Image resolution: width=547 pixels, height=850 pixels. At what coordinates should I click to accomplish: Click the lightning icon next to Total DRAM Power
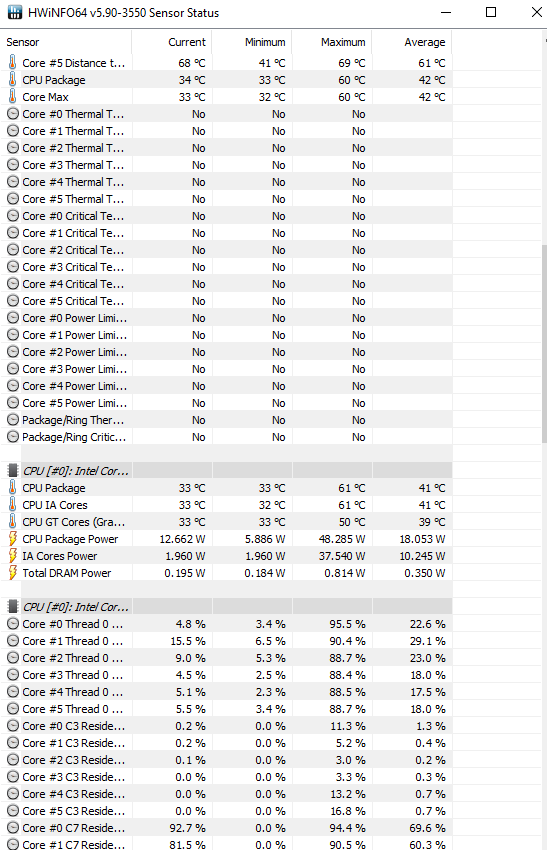tap(12, 572)
